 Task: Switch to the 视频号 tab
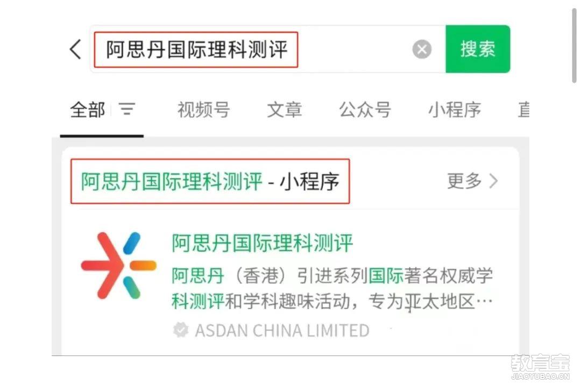point(203,110)
